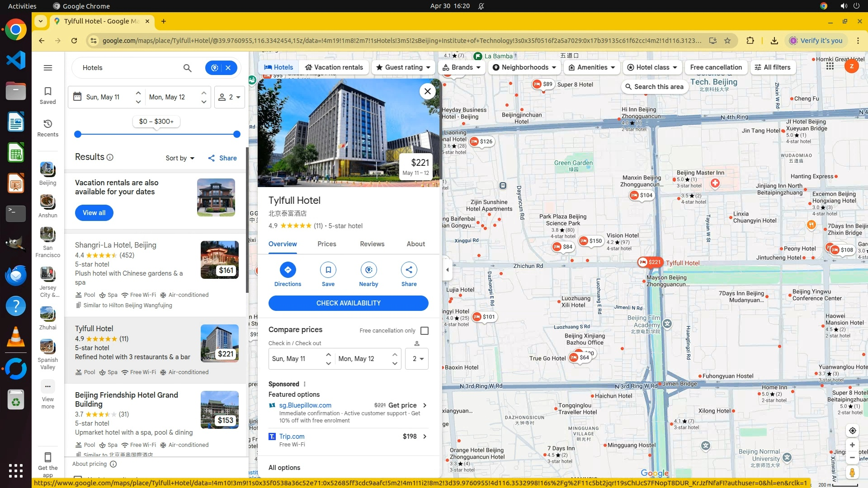The height and width of the screenshot is (488, 868).
Task: Open the Thunderbird mail app in dock
Action: [x=16, y=275]
